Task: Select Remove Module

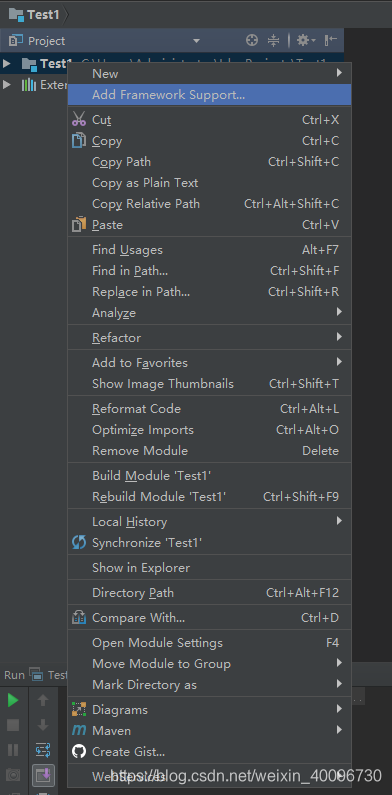Action: click(x=209, y=451)
